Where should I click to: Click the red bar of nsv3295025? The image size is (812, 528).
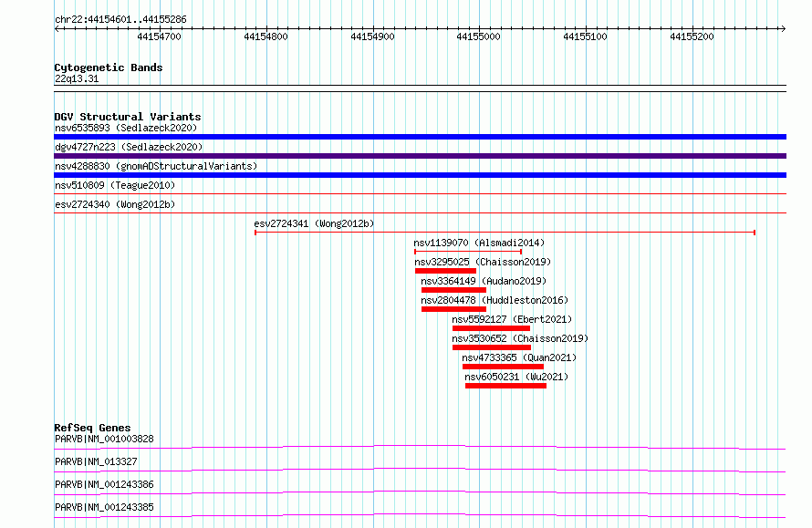(x=445, y=271)
